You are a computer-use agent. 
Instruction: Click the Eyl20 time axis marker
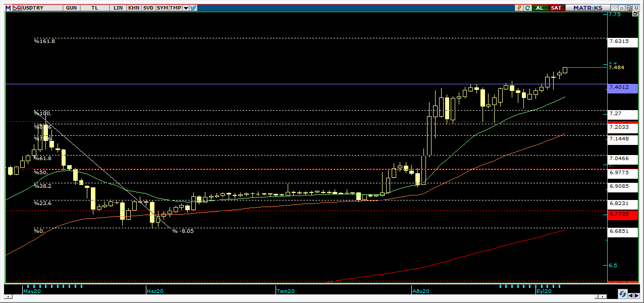point(544,291)
